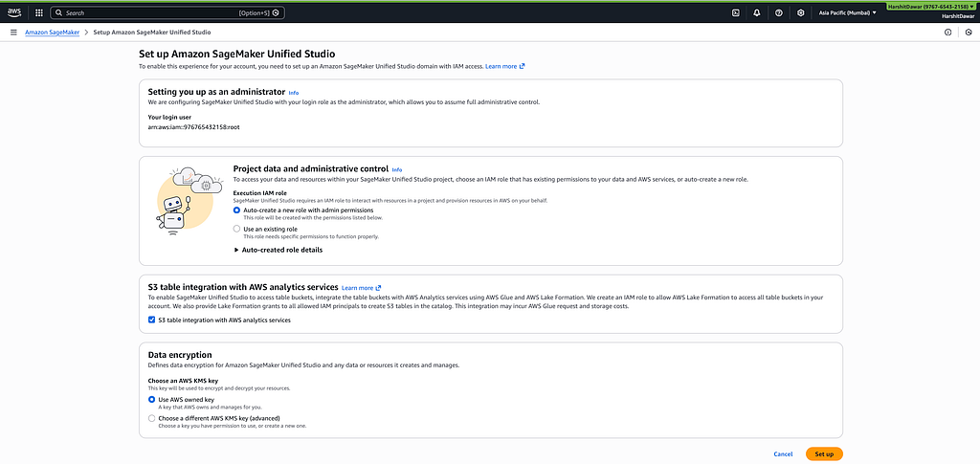Screen dimensions: 980x464
Task: Click the Amazon SageMaker breadcrumb link
Action: [52, 32]
